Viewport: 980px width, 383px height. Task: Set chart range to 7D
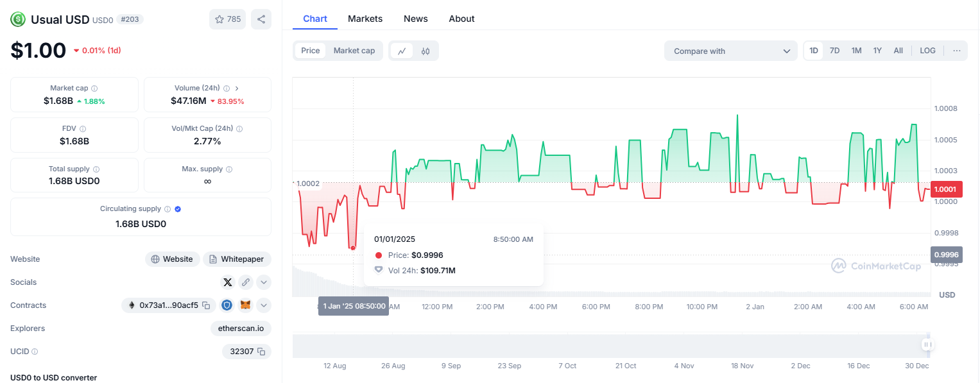click(834, 51)
